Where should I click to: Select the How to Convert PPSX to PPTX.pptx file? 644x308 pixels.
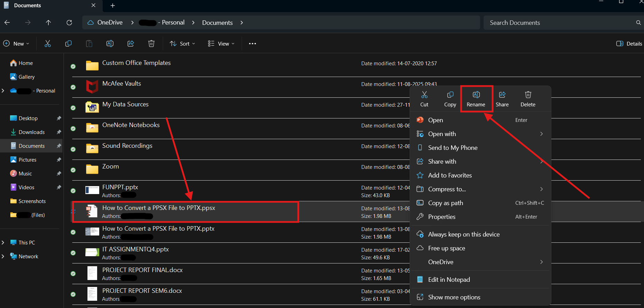tap(158, 229)
